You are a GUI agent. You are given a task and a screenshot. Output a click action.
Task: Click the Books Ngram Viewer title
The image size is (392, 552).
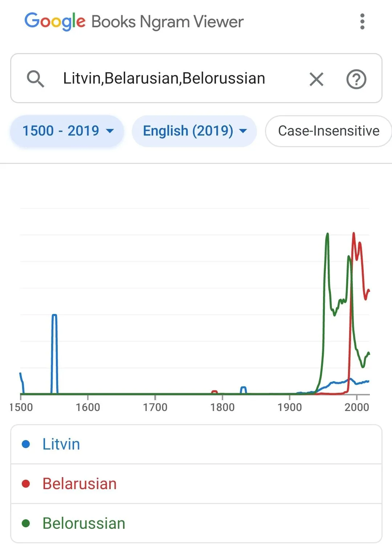[x=167, y=22]
